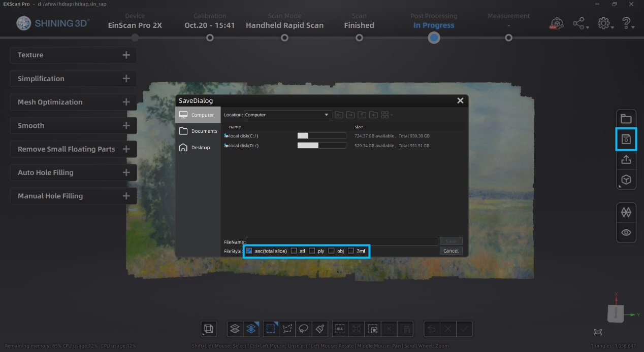The height and width of the screenshot is (352, 644).
Task: Toggle the eye visibility icon in right sidebar
Action: point(626,232)
